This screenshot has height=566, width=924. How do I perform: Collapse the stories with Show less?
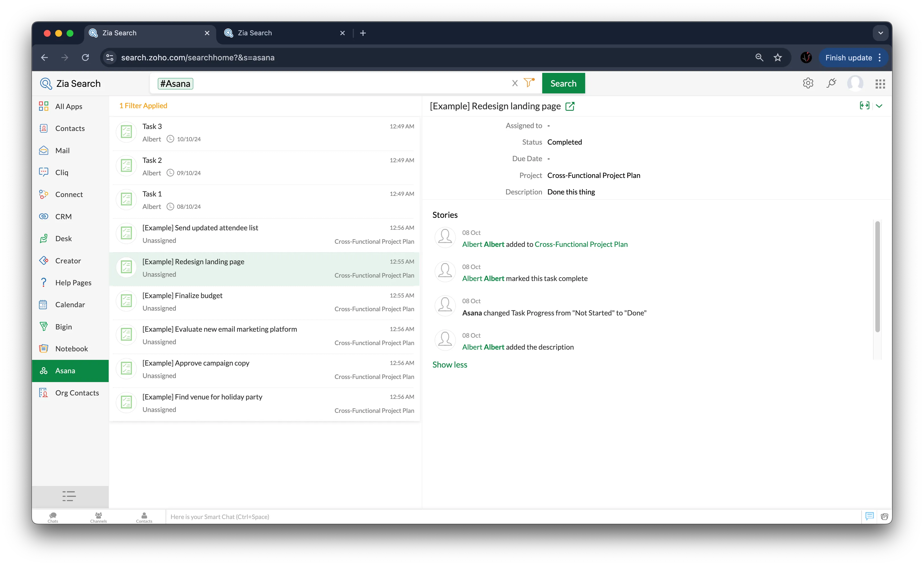point(449,364)
